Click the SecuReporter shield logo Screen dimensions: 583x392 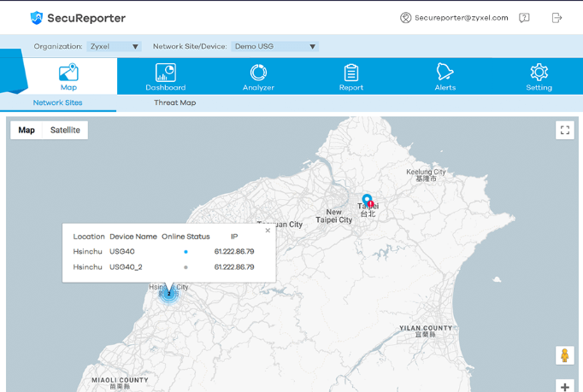[x=37, y=17]
